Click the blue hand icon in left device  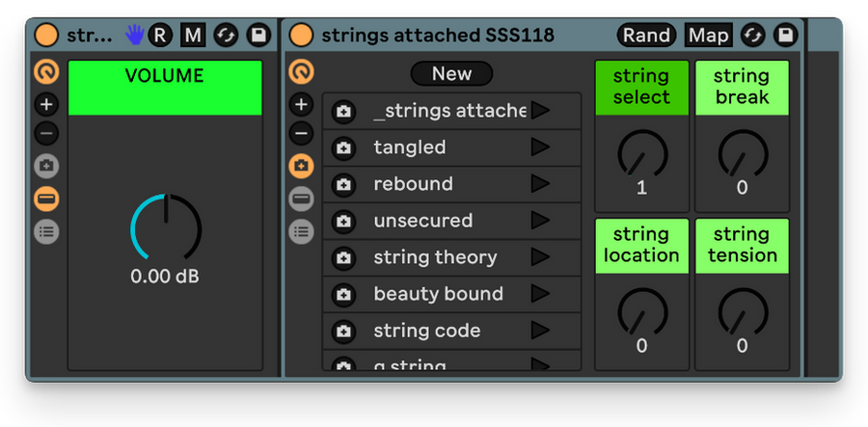(x=133, y=35)
